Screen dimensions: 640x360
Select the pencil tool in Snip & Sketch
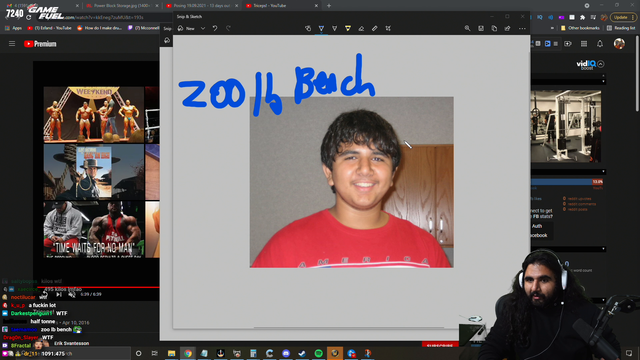point(334,29)
